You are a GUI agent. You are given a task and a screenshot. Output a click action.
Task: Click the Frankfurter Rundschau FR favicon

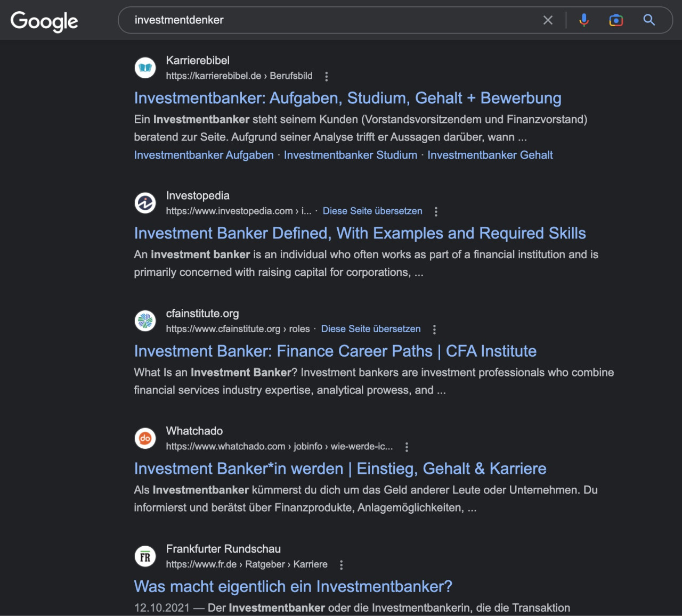(x=145, y=556)
